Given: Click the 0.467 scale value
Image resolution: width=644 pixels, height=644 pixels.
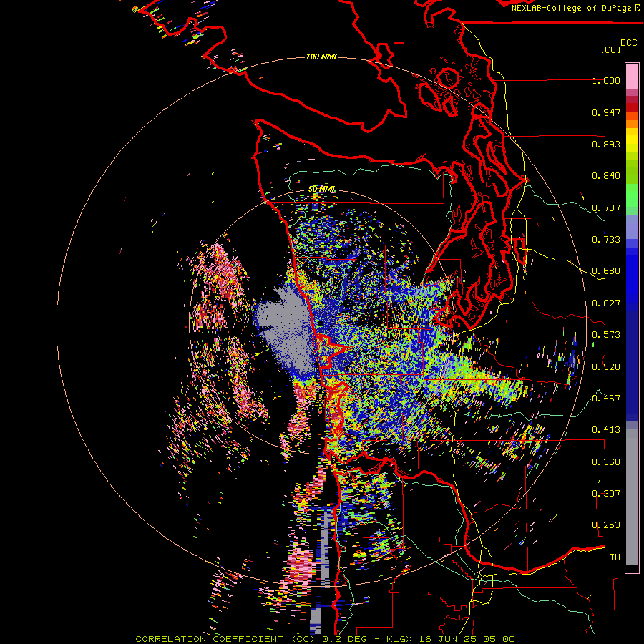Looking at the screenshot, I should [606, 399].
